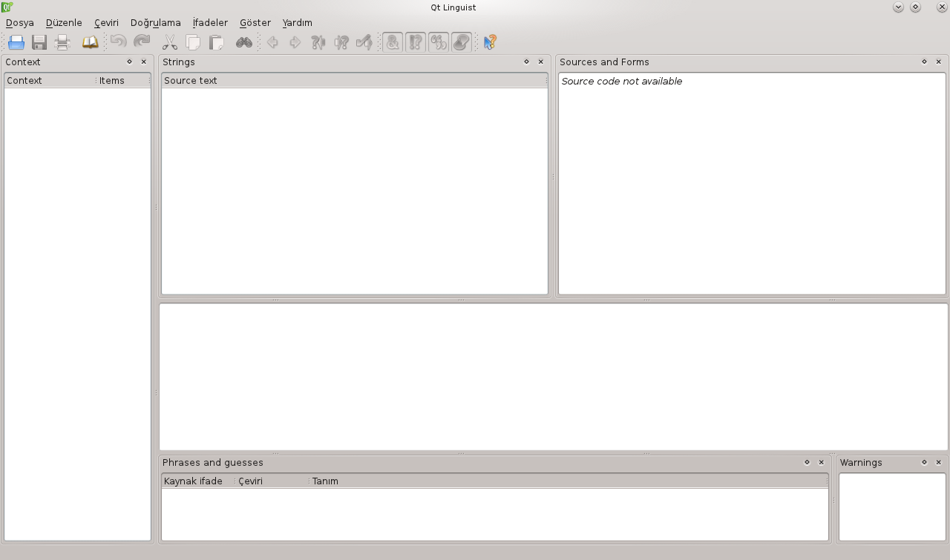This screenshot has width=950, height=560.
Task: Activate the What's This help icon
Action: point(490,42)
